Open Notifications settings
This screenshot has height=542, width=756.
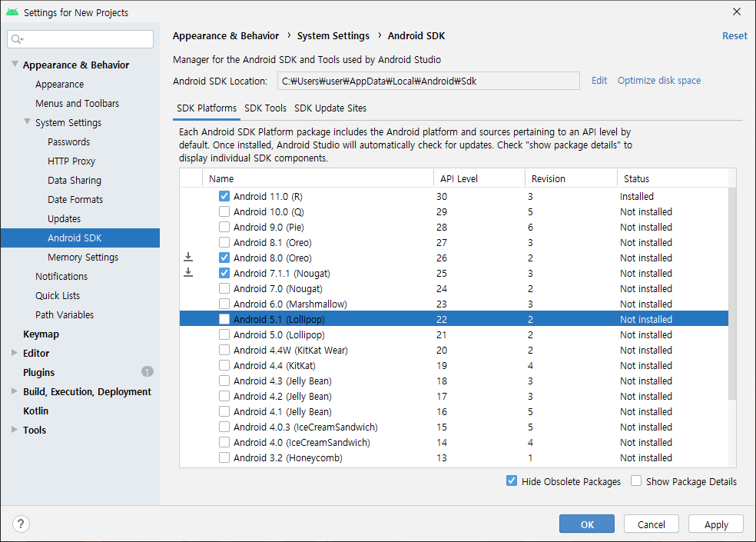tap(61, 277)
